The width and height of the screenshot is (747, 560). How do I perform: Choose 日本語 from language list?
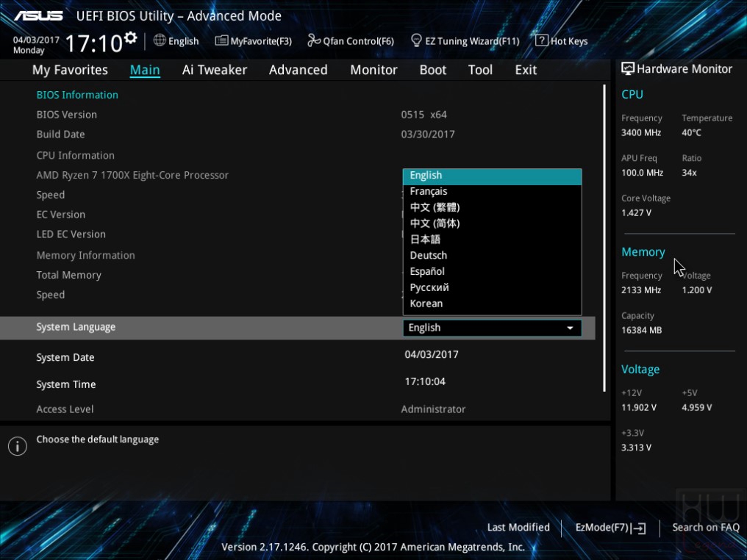(x=492, y=240)
